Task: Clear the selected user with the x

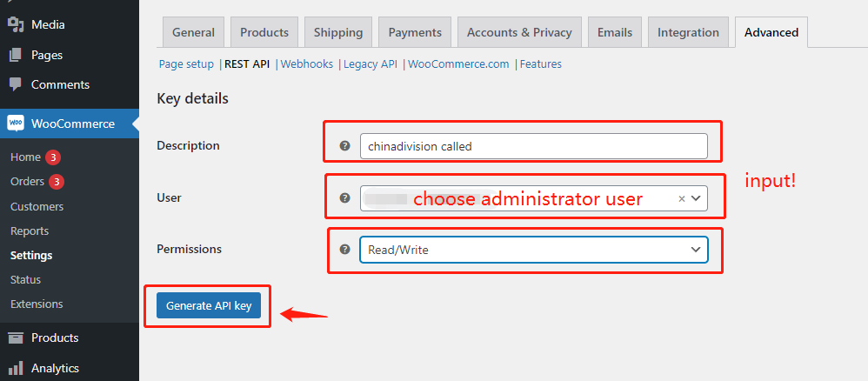Action: pos(682,198)
